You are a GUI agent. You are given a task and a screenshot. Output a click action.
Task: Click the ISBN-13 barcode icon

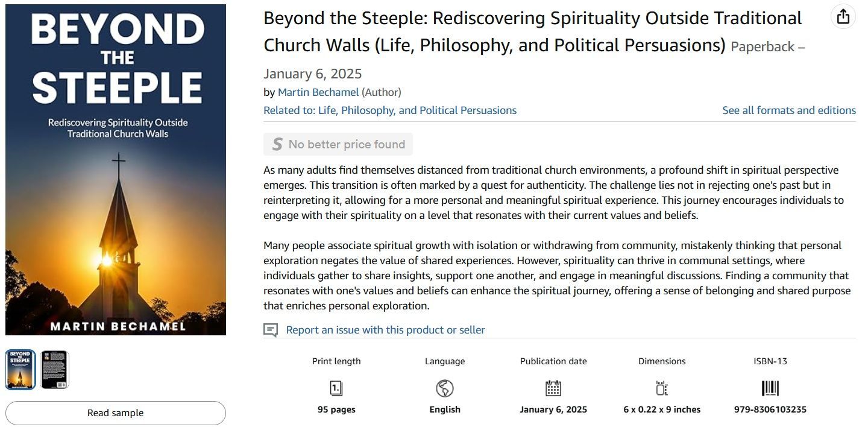coord(770,388)
